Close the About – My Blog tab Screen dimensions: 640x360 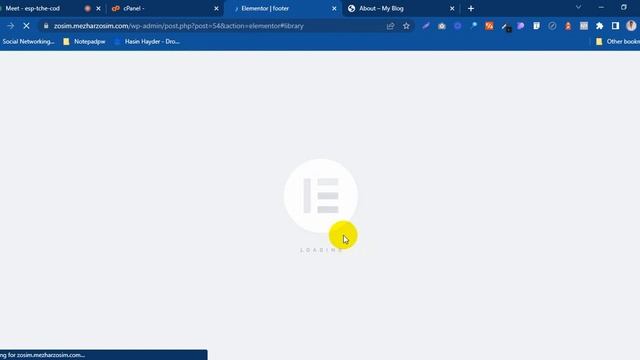pos(452,8)
